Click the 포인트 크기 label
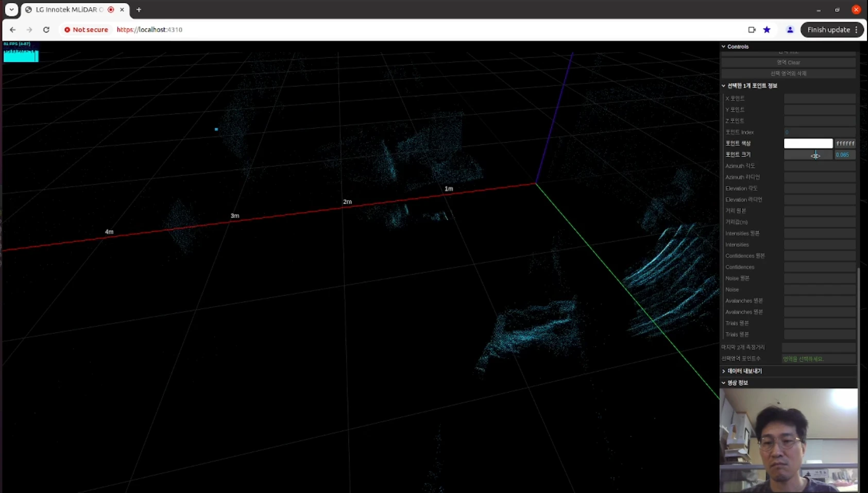The height and width of the screenshot is (493, 868). click(738, 155)
